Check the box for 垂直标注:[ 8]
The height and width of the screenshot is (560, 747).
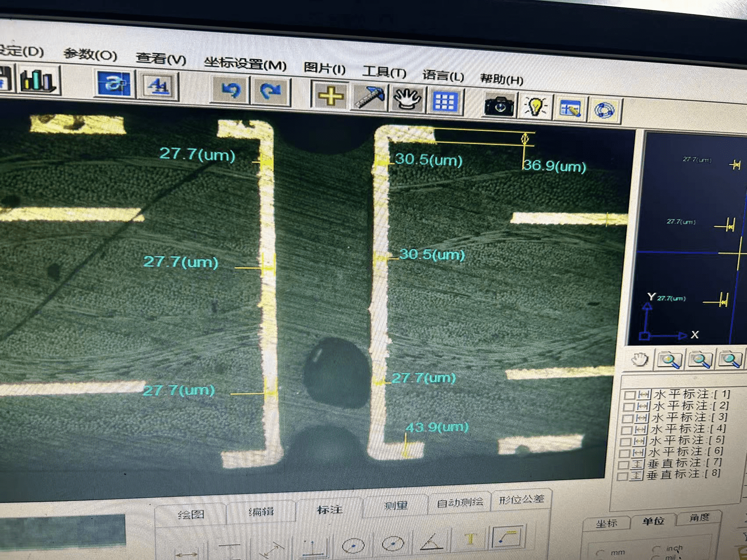click(x=621, y=476)
